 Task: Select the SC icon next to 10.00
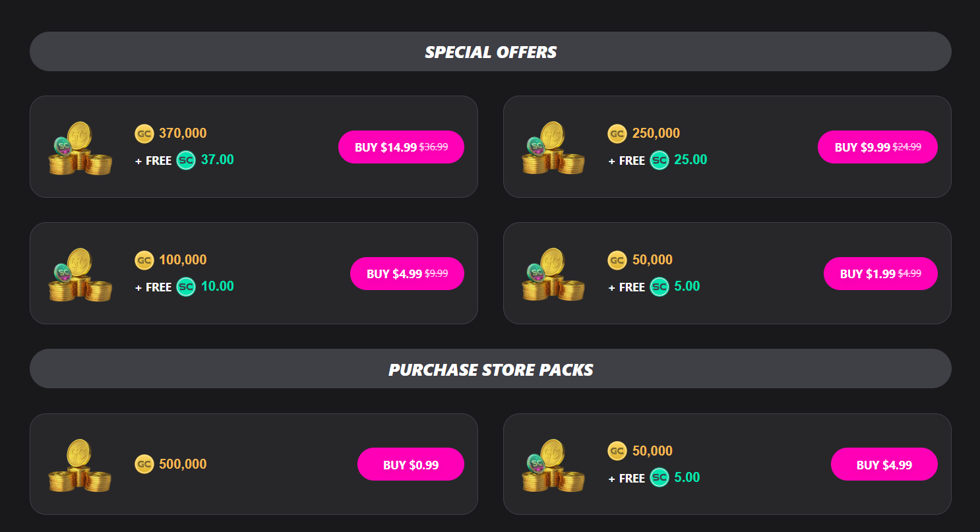coord(185,286)
